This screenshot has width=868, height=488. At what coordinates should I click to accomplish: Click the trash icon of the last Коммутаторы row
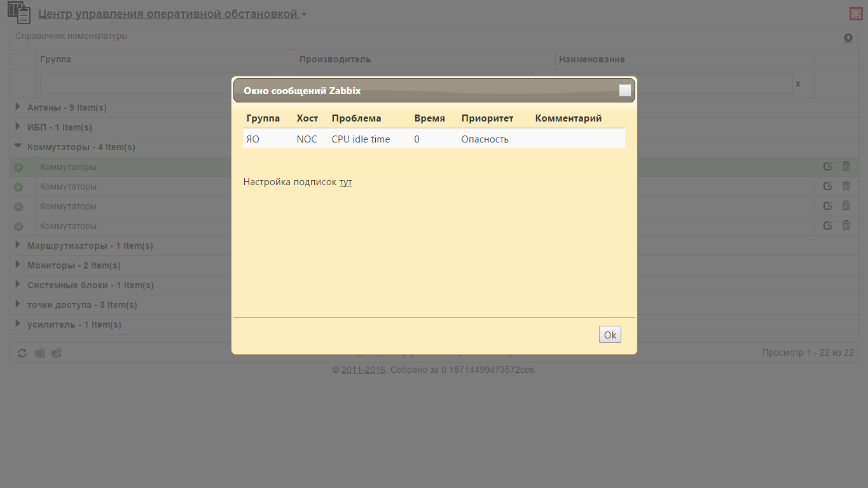(846, 225)
